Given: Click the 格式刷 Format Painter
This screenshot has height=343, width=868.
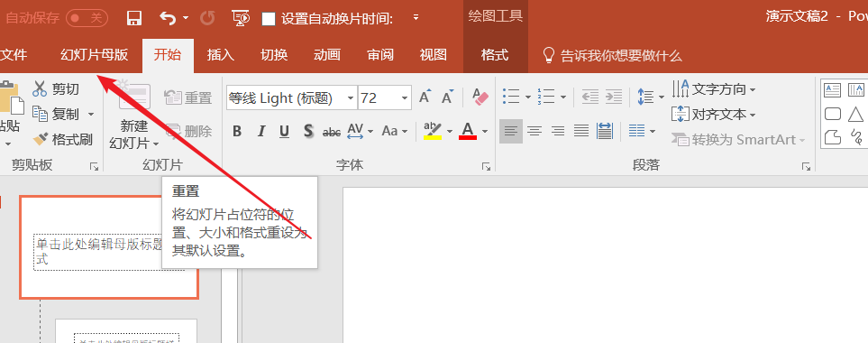Looking at the screenshot, I should click(62, 140).
